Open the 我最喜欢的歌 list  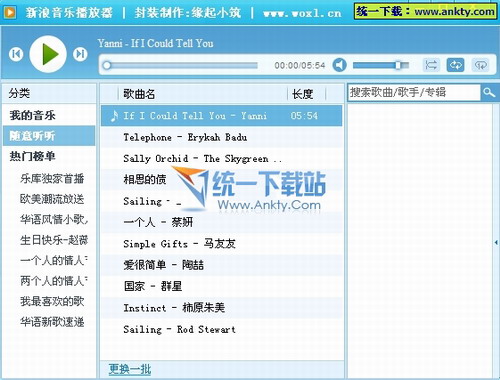[52, 301]
